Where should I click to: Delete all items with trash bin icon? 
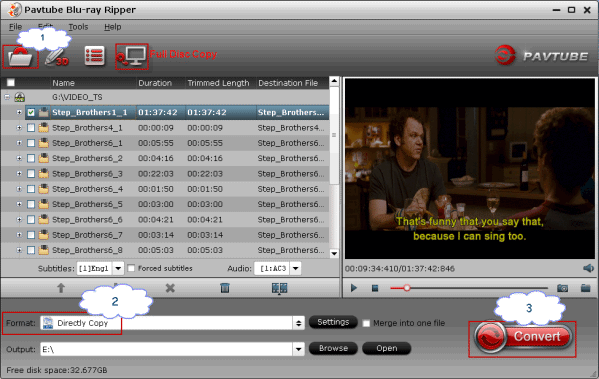[x=225, y=288]
